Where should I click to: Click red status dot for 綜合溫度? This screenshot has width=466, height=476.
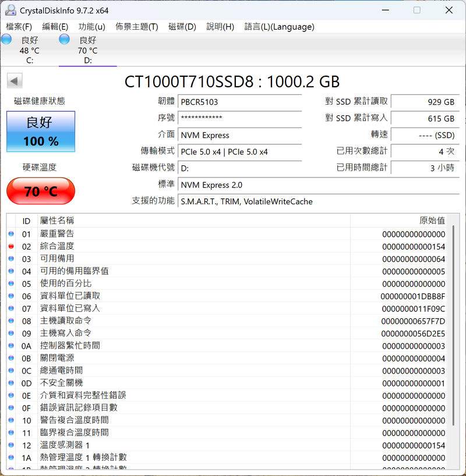11,246
